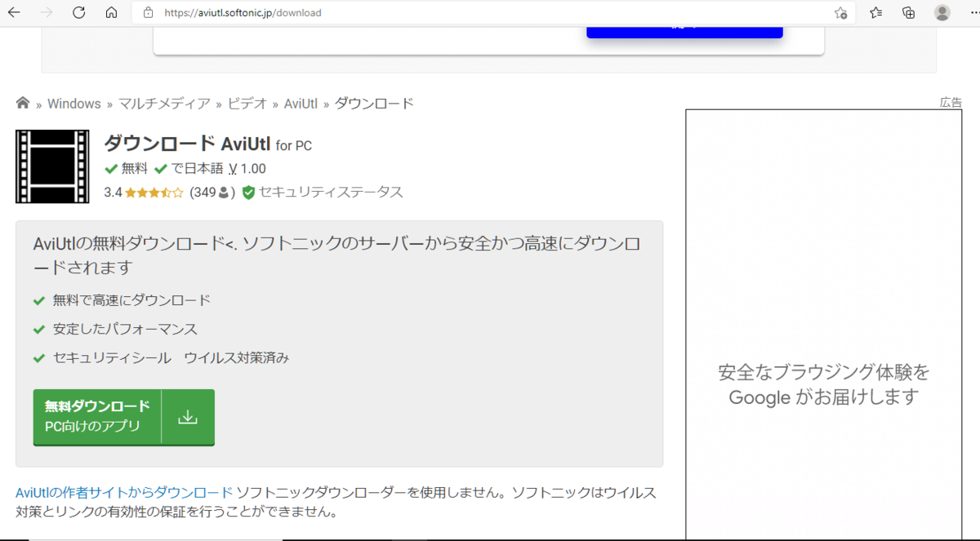Click セキュリティシール ウイルス対策済み text

(x=171, y=358)
